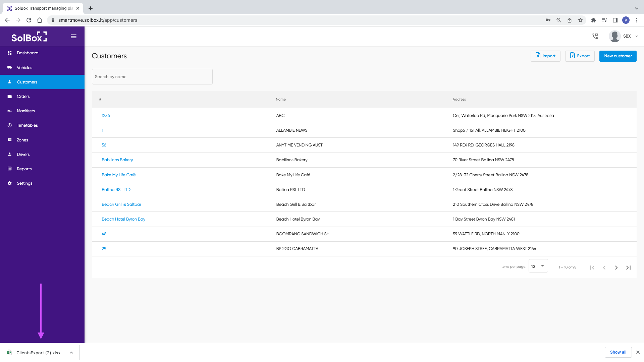Viewport: 644px width, 362px height.
Task: Click Export button
Action: 580,56
